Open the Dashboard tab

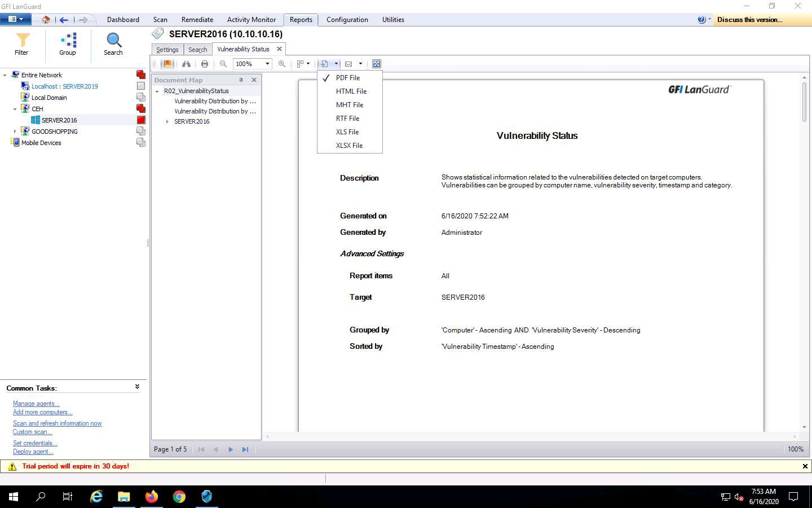[123, 20]
